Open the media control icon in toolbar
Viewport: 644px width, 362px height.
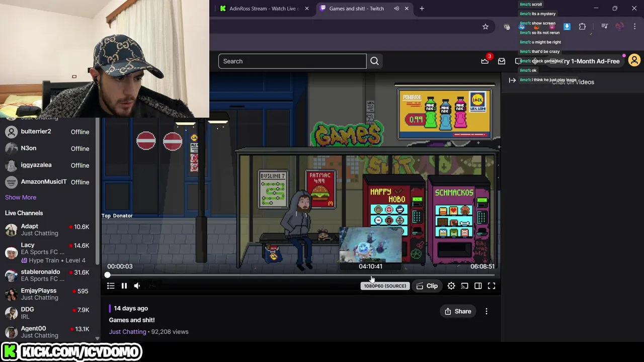coord(604,27)
